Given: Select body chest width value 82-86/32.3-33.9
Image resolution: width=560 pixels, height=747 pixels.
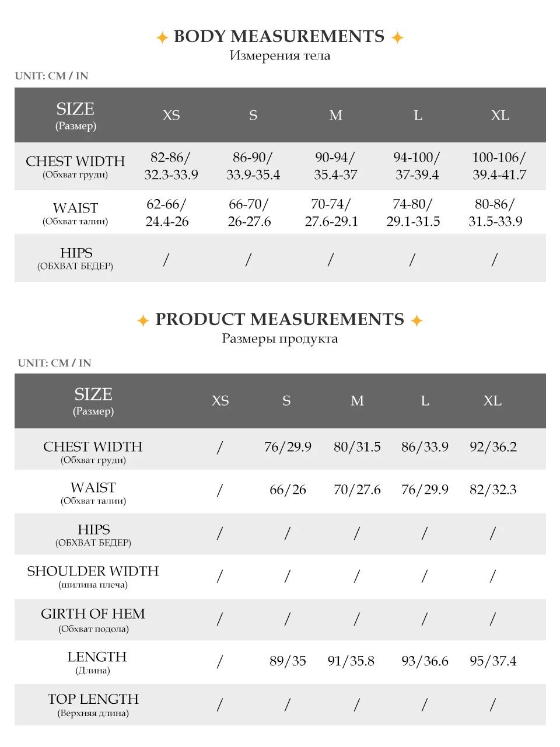Looking at the screenshot, I should pyautogui.click(x=171, y=166).
